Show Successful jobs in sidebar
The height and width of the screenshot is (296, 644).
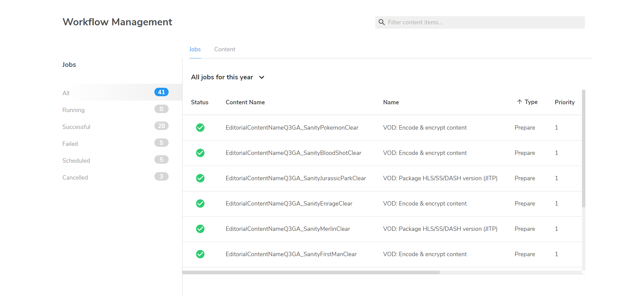coord(76,127)
